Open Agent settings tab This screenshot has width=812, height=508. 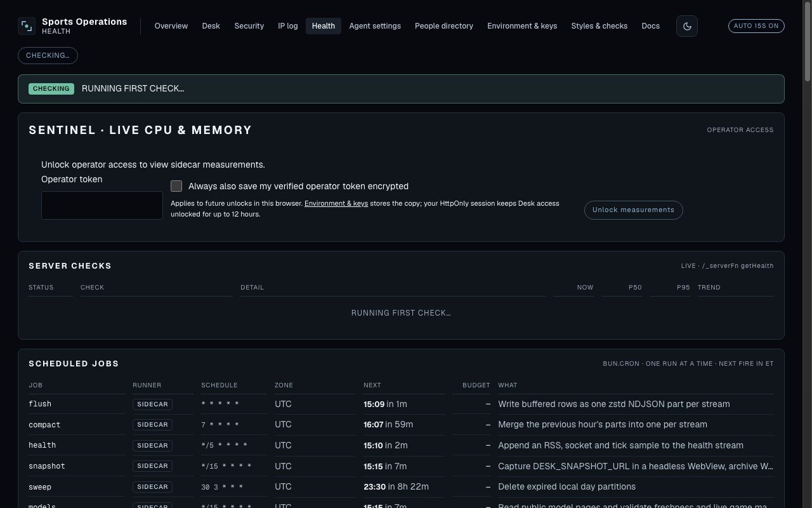[375, 26]
